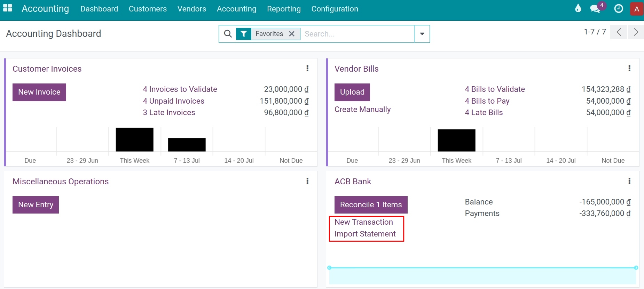644x289 pixels.
Task: Open 4 Invoices to Validate
Action: click(180, 89)
